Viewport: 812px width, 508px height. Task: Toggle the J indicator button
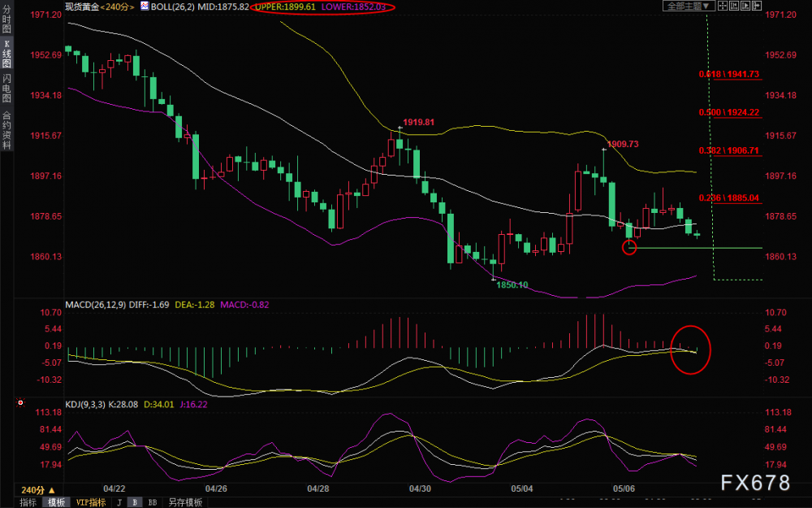coord(119,502)
